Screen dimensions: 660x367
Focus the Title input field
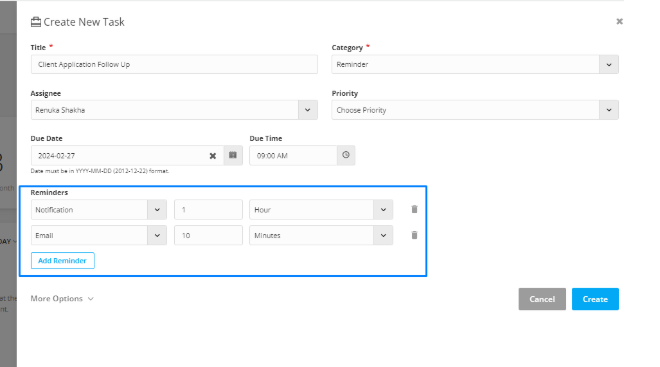click(174, 64)
